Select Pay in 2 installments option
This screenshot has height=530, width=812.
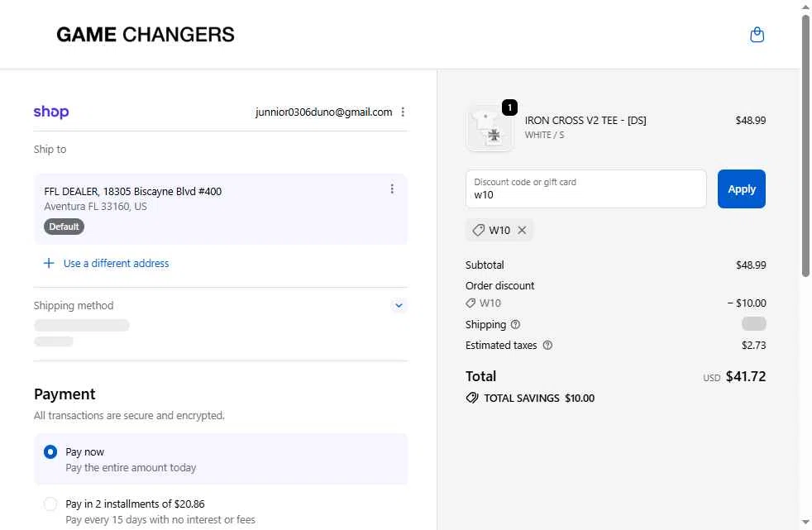coord(50,504)
